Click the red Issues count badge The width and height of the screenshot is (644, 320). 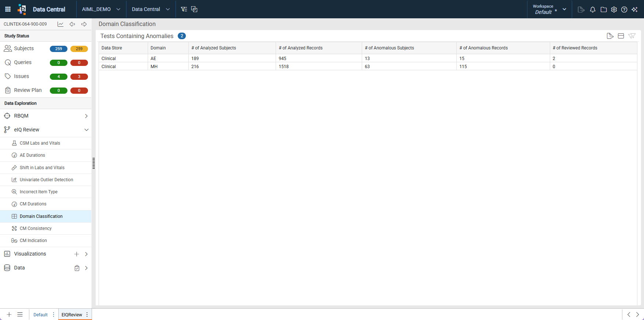coord(79,77)
